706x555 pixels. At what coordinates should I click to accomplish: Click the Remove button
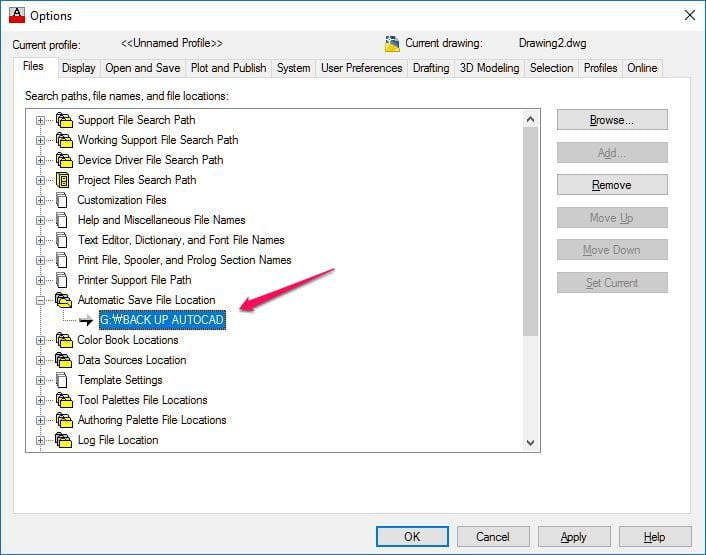click(x=611, y=185)
